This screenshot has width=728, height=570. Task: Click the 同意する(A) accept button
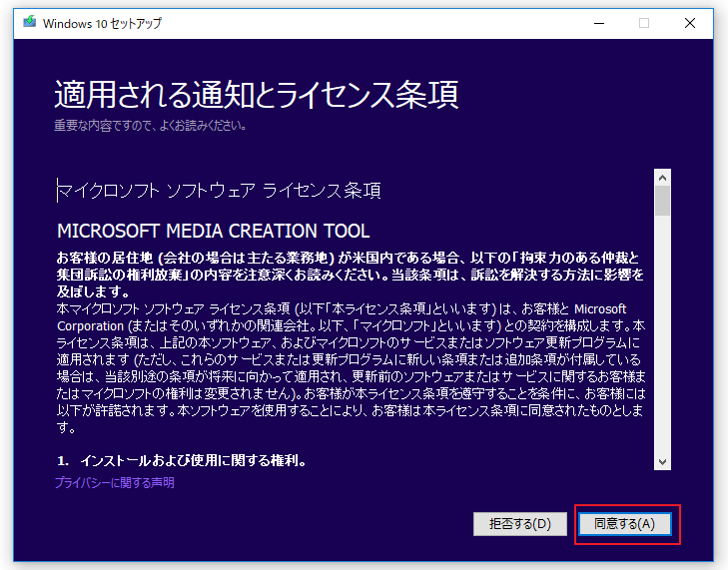point(624,524)
